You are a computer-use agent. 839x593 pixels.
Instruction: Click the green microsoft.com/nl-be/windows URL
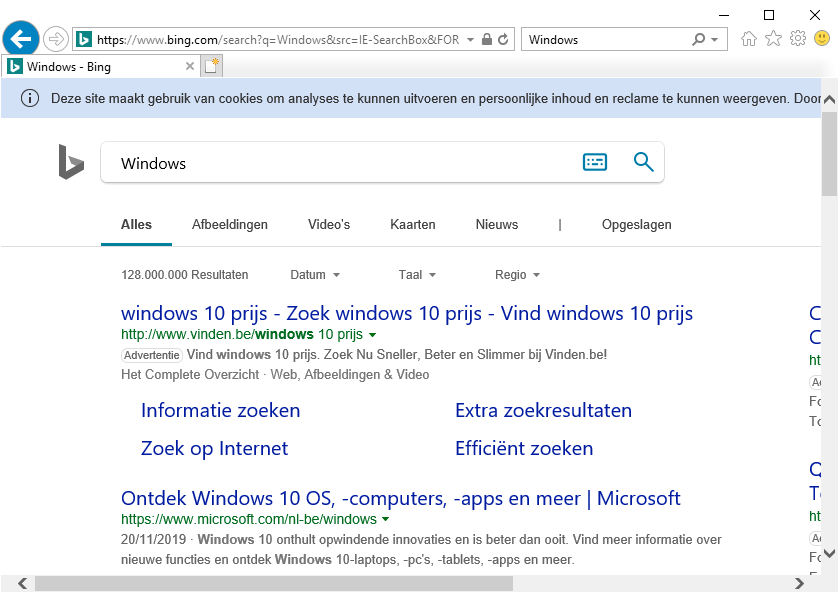click(249, 519)
